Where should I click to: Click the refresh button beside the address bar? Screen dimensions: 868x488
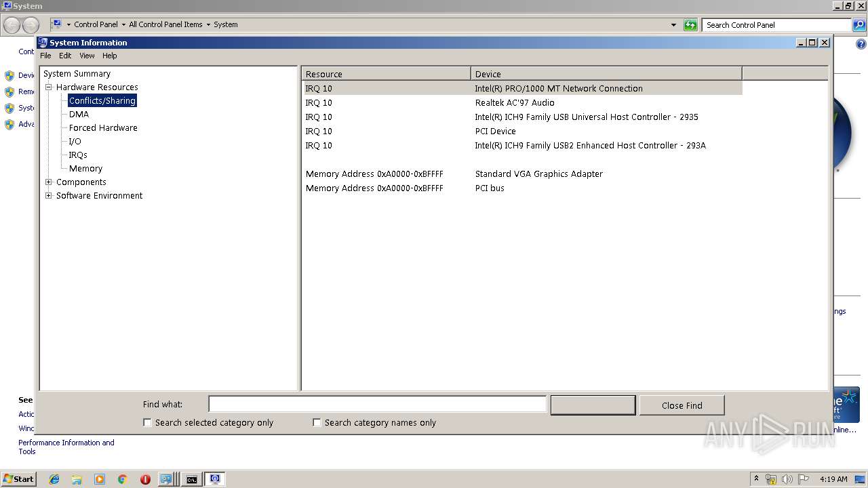(690, 25)
